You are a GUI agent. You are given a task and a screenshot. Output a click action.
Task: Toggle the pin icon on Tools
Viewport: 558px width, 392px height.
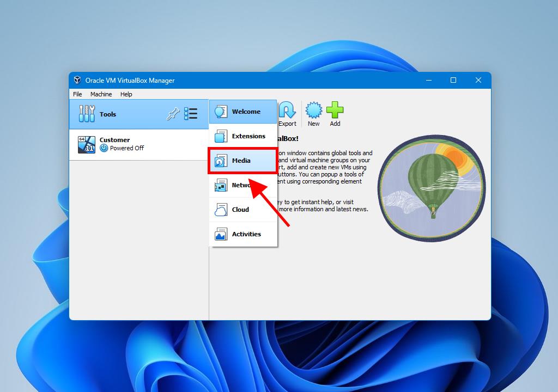pos(173,114)
